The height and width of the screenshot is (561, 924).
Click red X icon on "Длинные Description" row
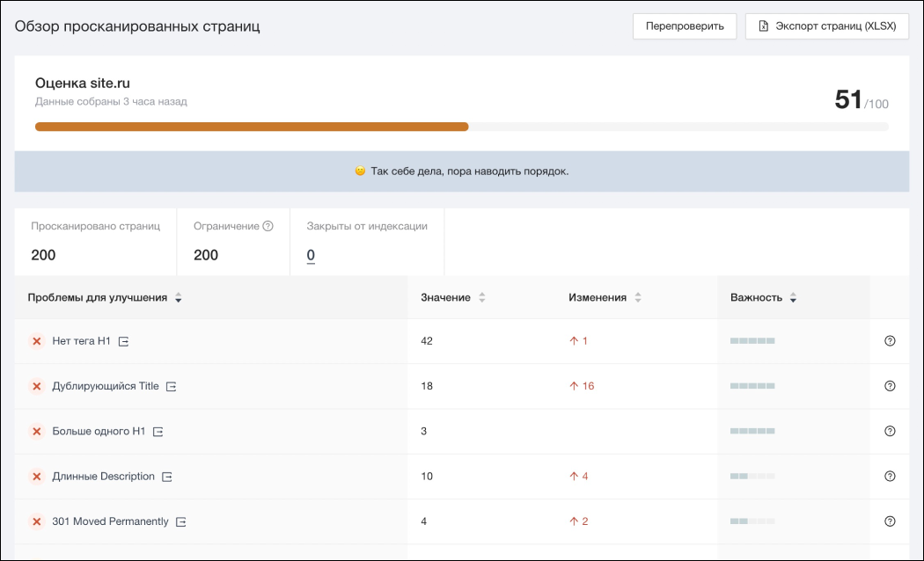[x=37, y=476]
